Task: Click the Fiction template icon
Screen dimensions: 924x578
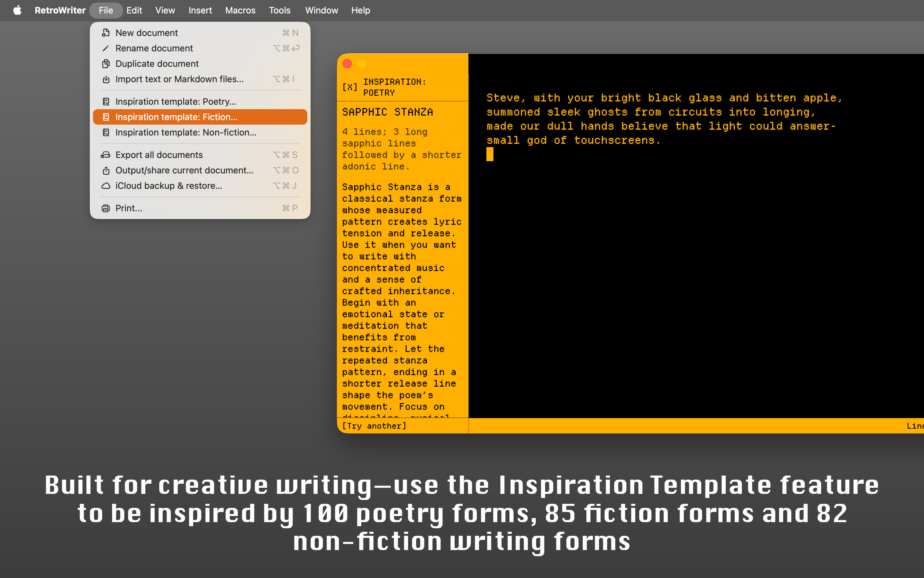Action: (x=106, y=117)
